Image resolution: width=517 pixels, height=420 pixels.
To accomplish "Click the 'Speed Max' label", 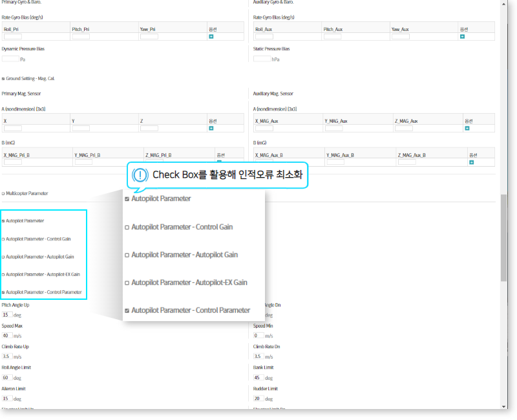I will tap(12, 326).
